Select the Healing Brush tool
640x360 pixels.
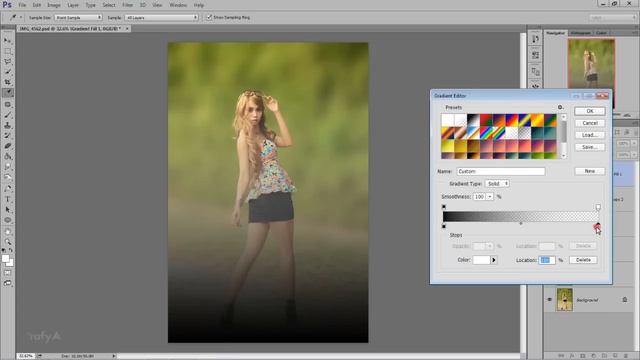coord(7,104)
